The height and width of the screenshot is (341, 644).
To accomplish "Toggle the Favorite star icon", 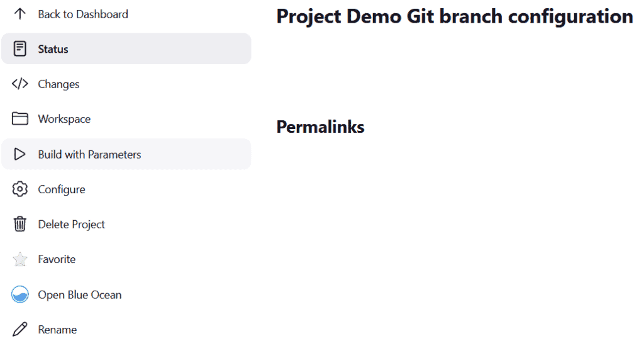I will pyautogui.click(x=19, y=259).
